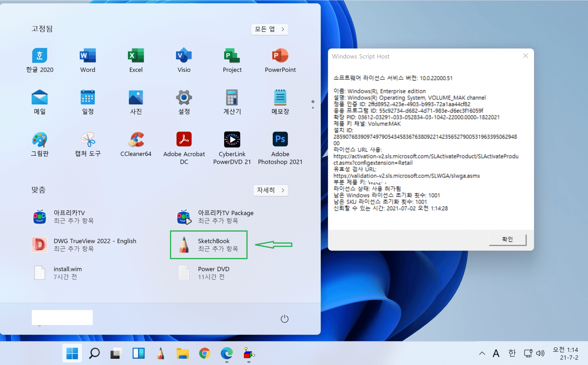
Task: Launch PowerPoint pinned app
Action: coord(280,61)
